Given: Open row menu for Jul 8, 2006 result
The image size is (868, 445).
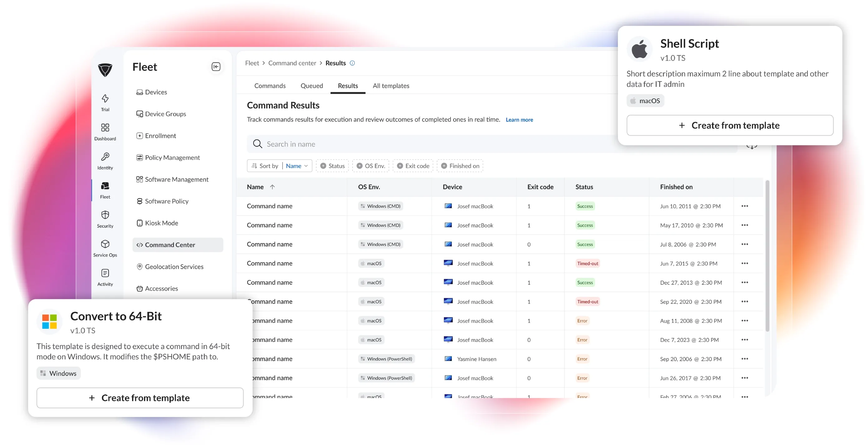Looking at the screenshot, I should pos(744,244).
